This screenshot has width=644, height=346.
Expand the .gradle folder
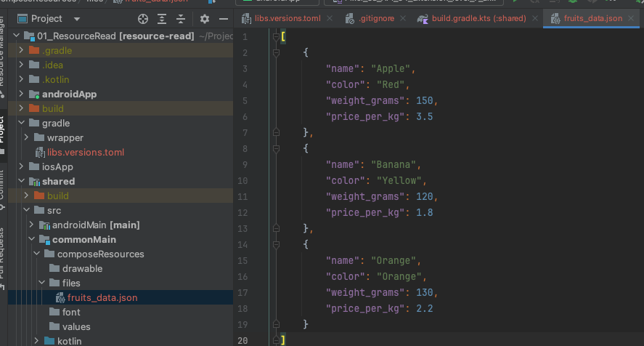[x=21, y=50]
